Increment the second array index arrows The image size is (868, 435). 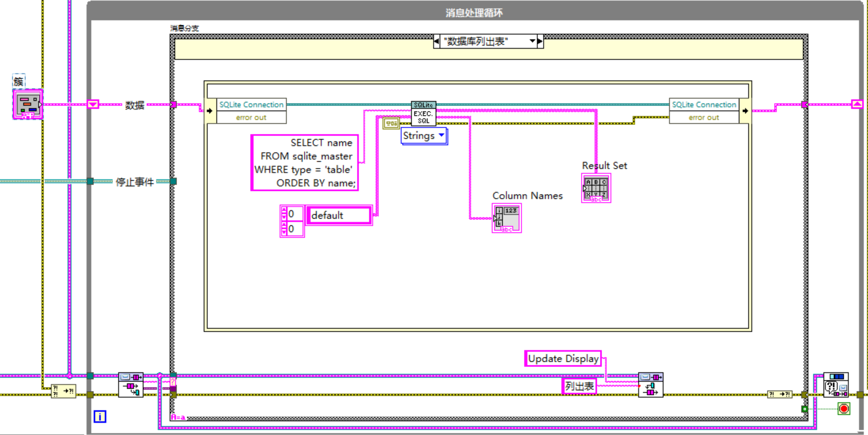click(284, 229)
